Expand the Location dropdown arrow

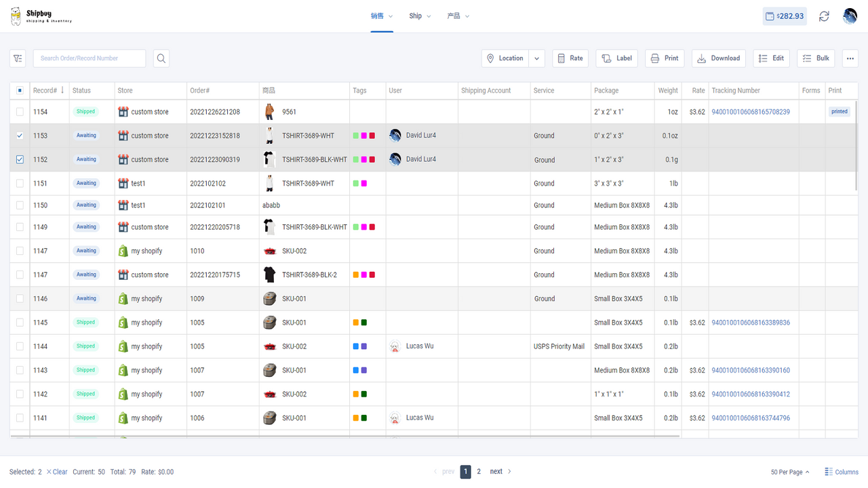click(536, 58)
